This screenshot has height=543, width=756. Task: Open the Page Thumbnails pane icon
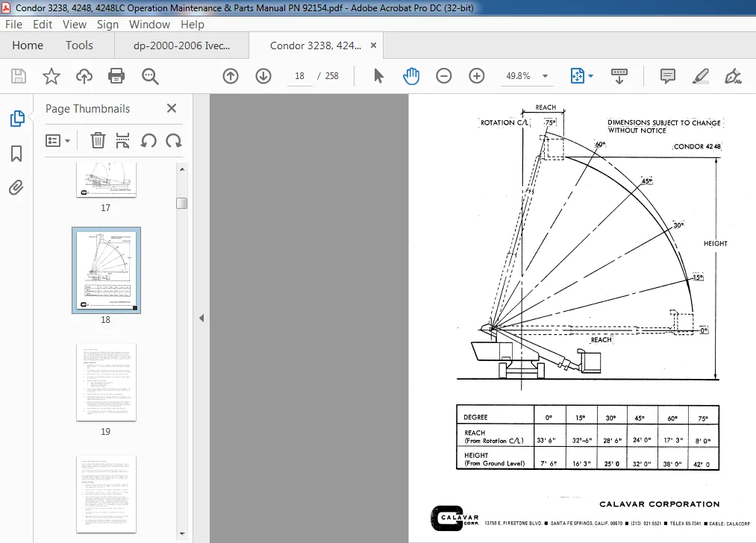point(17,119)
